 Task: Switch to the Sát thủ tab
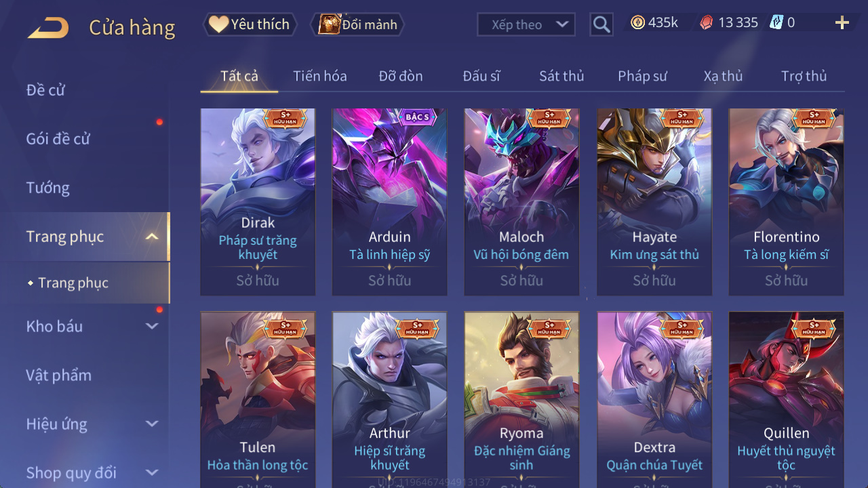click(561, 76)
